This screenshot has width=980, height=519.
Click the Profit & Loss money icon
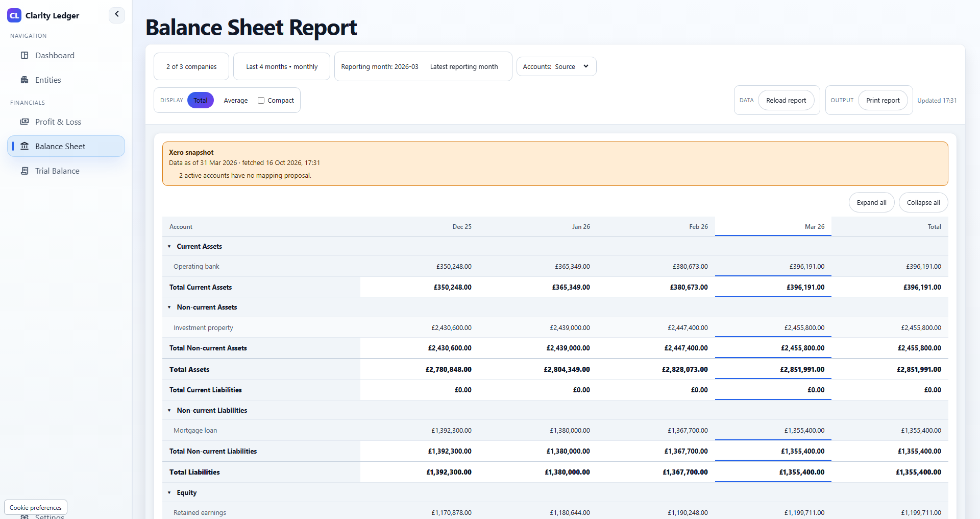tap(24, 122)
